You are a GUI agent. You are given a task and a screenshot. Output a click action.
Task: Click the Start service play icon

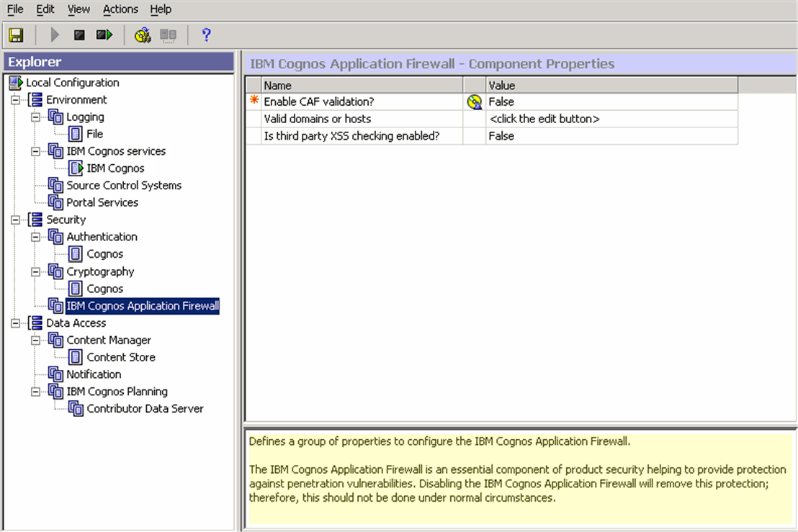[55, 35]
